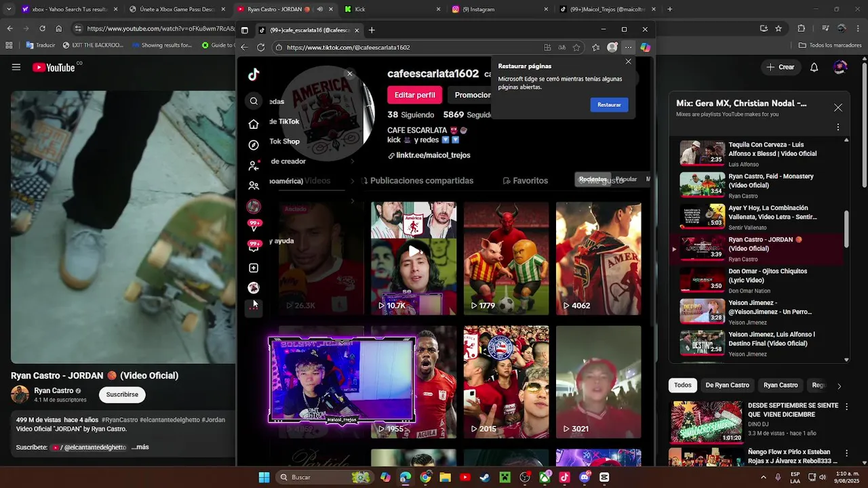Open Edge tab actions menu icon
The image size is (868, 488).
click(x=244, y=30)
